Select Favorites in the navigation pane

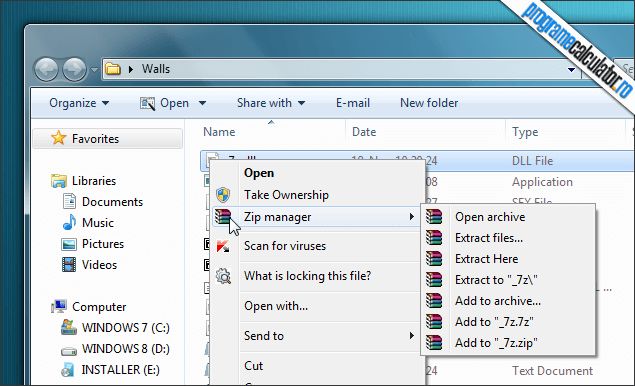[107, 139]
